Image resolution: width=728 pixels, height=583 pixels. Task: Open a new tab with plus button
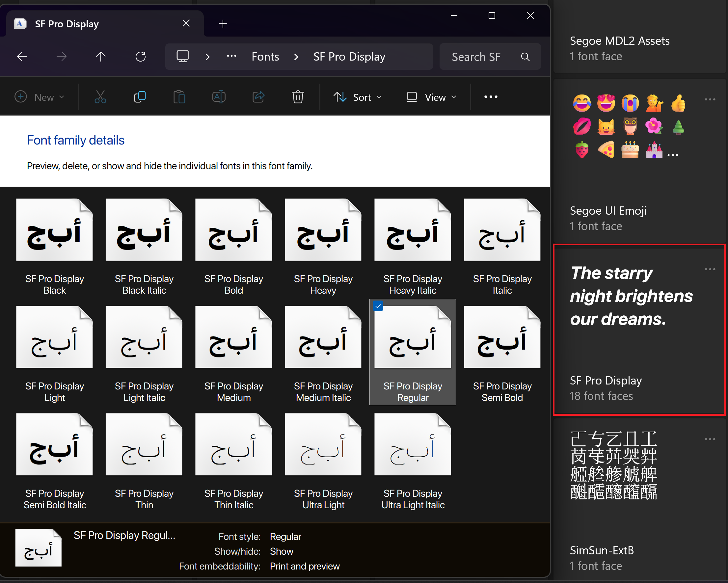click(223, 24)
